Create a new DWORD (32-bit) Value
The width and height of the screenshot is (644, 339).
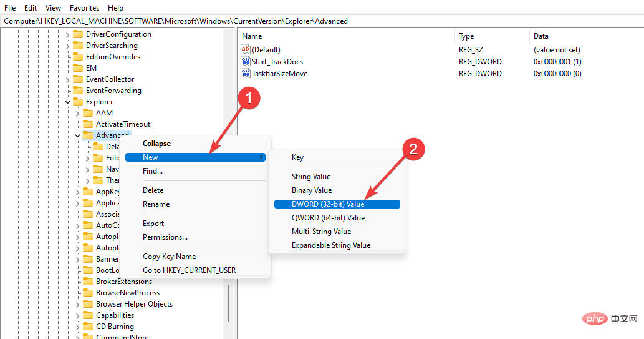(x=337, y=204)
